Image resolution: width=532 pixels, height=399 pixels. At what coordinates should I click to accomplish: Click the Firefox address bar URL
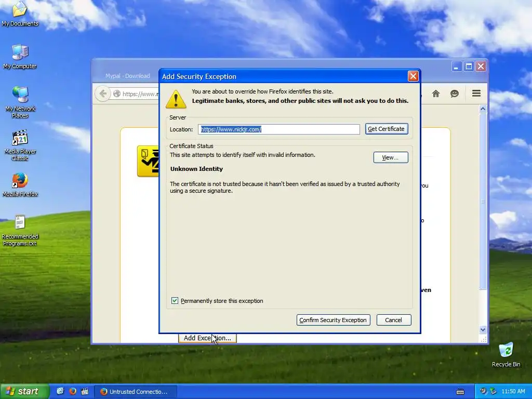click(140, 94)
